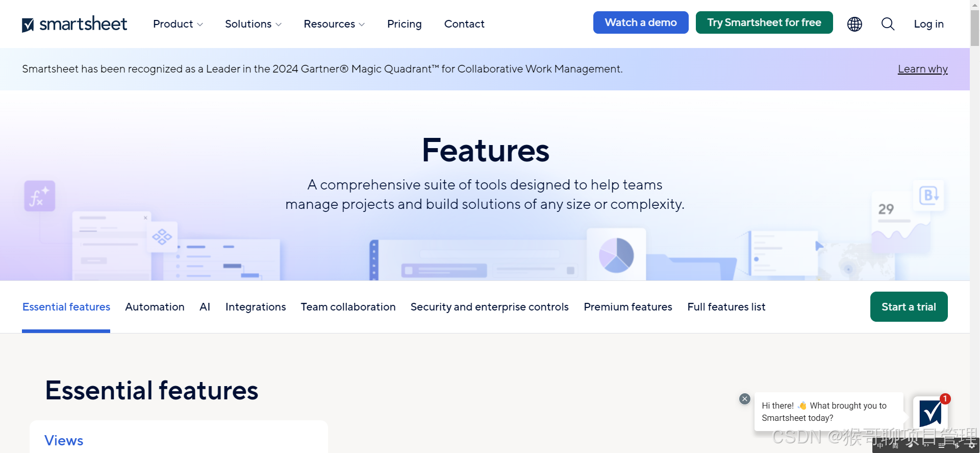Click the page vertical scrollbar thumb
This screenshot has height=453, width=980.
(974, 28)
